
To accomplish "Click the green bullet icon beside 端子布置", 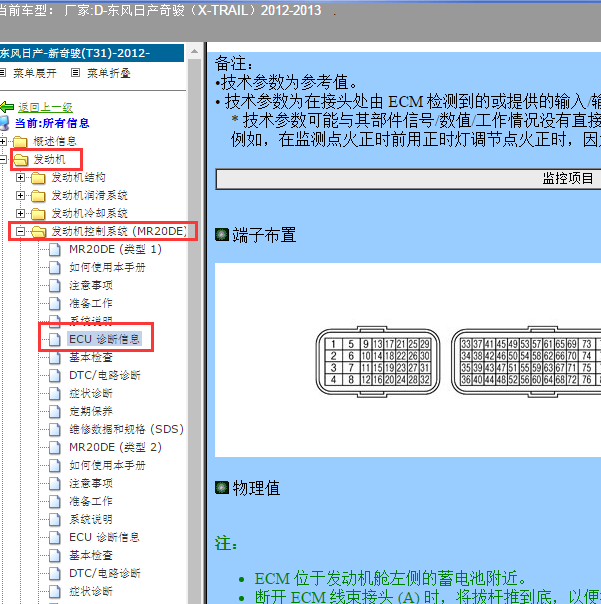I will 222,235.
